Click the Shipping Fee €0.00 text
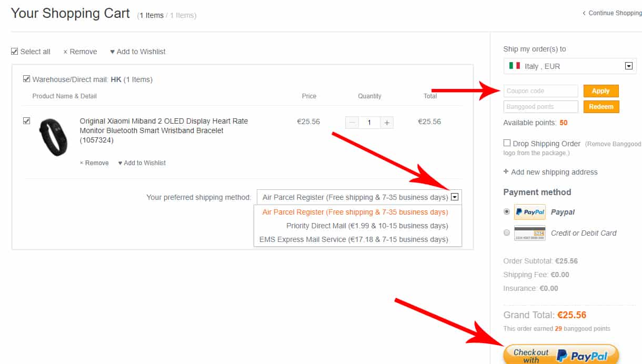The width and height of the screenshot is (642, 364). pyautogui.click(x=536, y=275)
